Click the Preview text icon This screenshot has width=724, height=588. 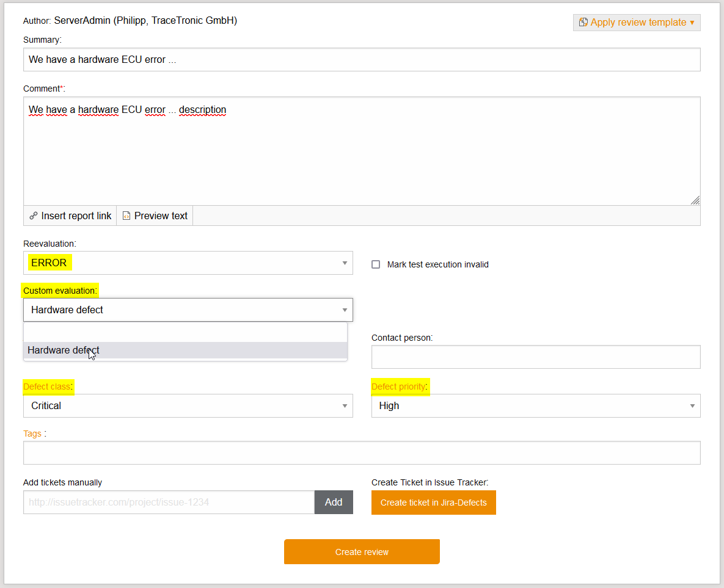coord(126,216)
